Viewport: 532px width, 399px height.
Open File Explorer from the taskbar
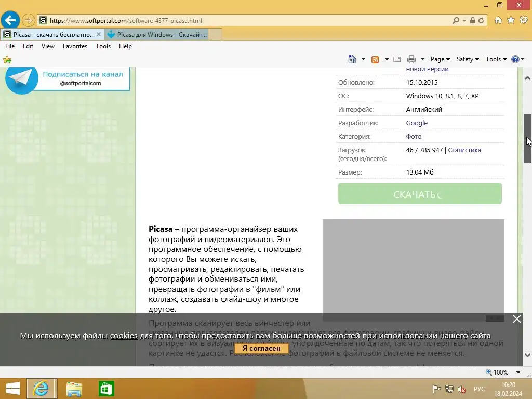click(x=74, y=389)
